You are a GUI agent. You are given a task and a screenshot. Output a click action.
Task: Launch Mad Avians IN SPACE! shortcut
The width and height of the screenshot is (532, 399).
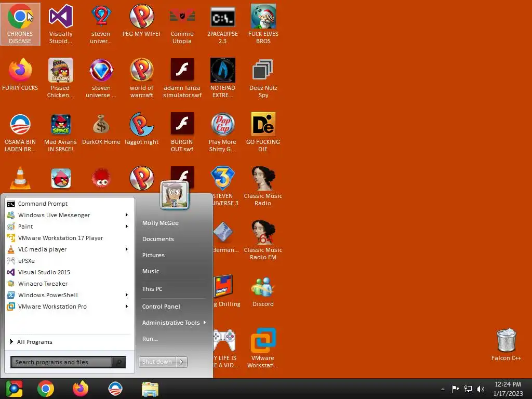point(60,132)
